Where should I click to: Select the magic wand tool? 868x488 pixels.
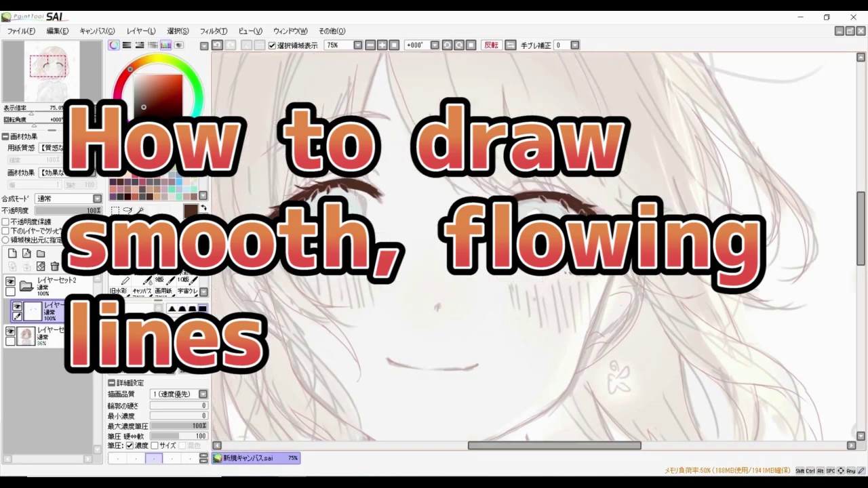[x=140, y=211]
